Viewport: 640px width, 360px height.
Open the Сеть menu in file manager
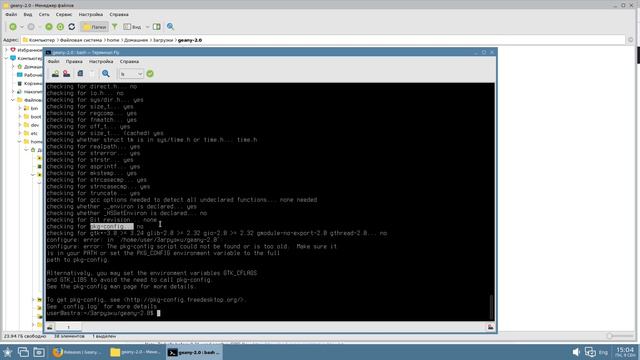coord(44,14)
